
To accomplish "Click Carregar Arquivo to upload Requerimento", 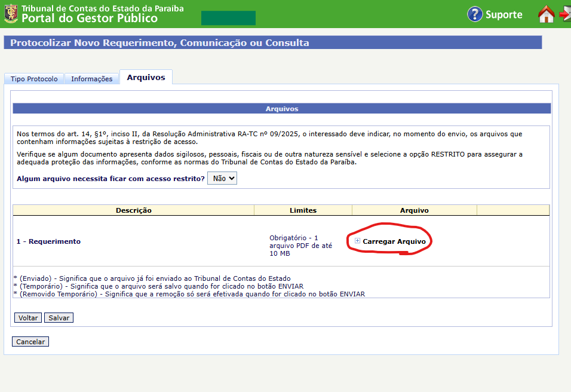I will point(394,241).
